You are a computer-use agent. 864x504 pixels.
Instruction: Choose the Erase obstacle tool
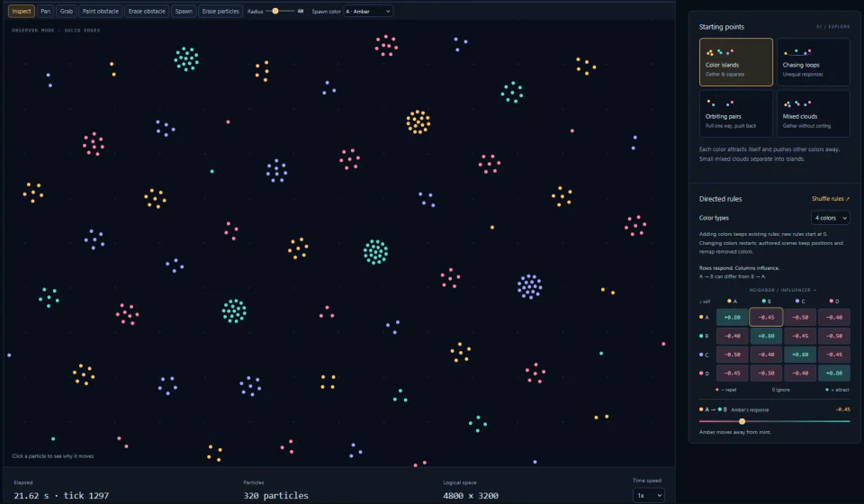[x=147, y=11]
